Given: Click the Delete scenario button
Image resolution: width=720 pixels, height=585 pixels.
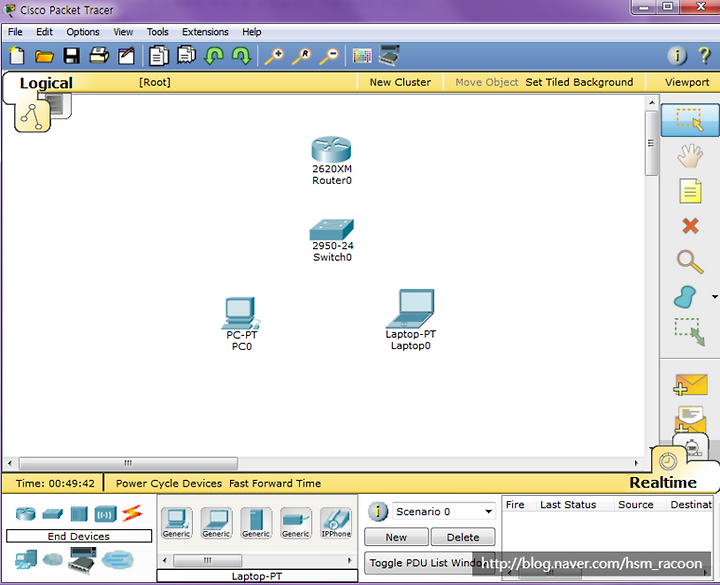Looking at the screenshot, I should tap(463, 537).
